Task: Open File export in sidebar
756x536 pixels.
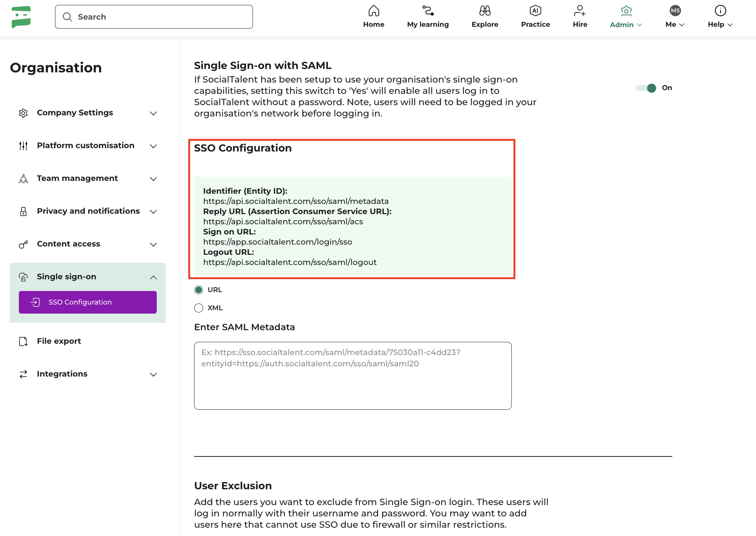Action: coord(59,341)
